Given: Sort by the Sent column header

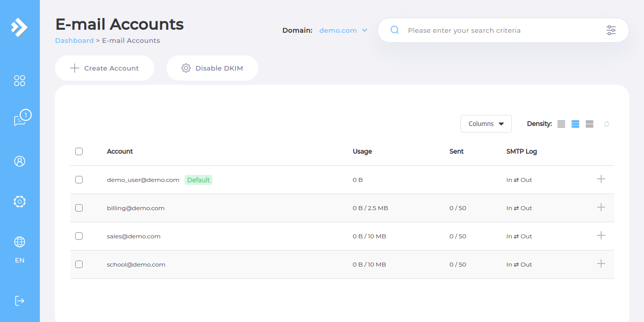Looking at the screenshot, I should pyautogui.click(x=456, y=151).
